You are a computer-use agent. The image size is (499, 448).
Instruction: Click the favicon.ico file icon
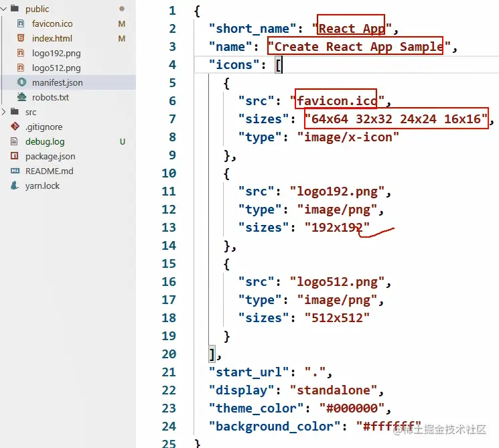[x=21, y=23]
